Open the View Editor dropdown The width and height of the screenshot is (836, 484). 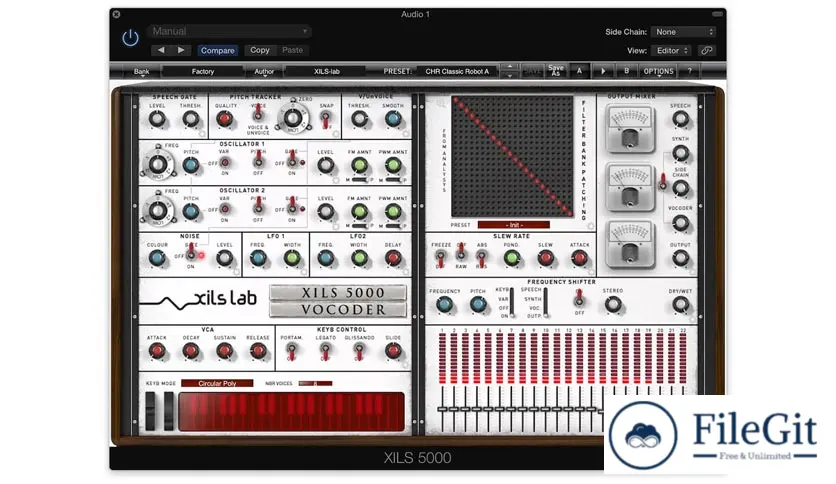tap(671, 51)
